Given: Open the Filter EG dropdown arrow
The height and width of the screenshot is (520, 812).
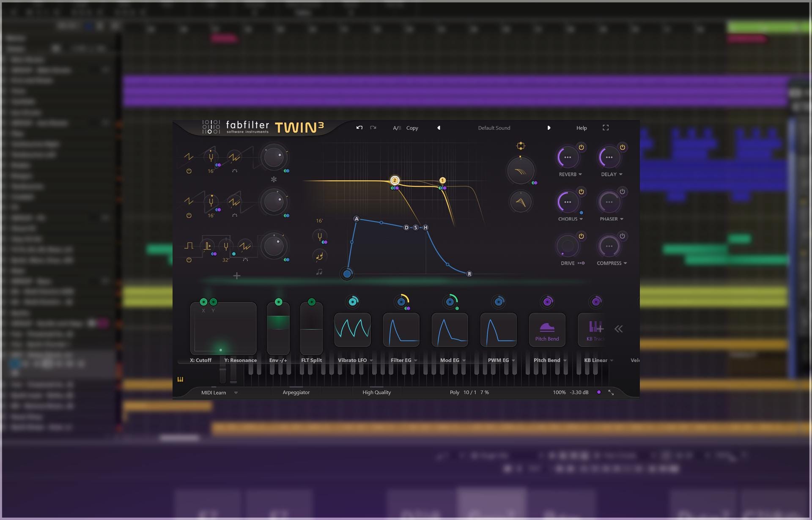Looking at the screenshot, I should pos(416,361).
